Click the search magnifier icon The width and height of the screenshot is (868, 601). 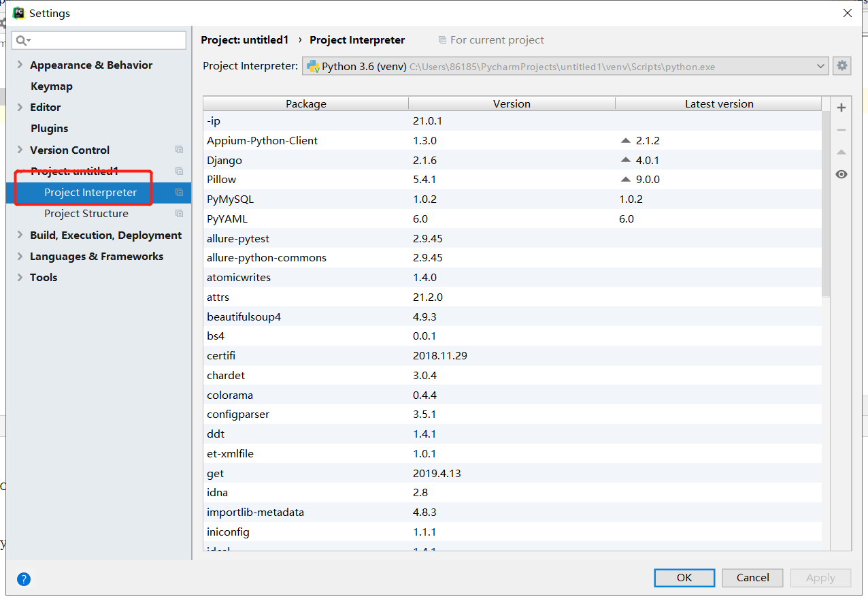22,41
